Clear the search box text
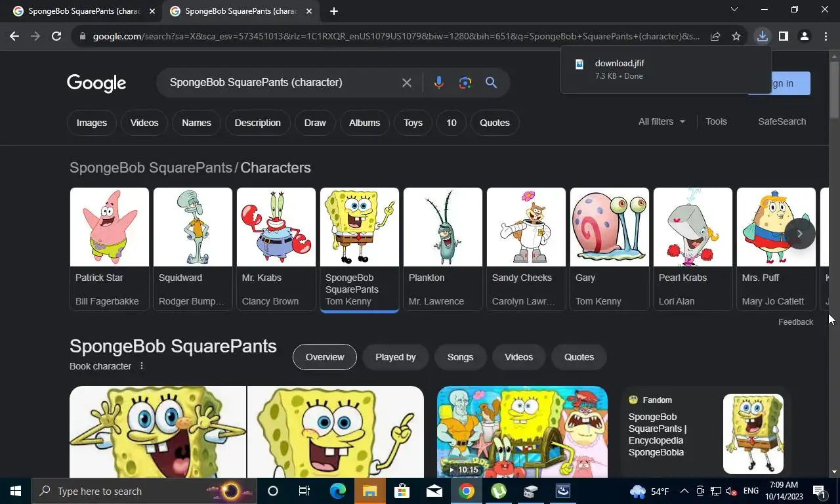 pyautogui.click(x=407, y=83)
